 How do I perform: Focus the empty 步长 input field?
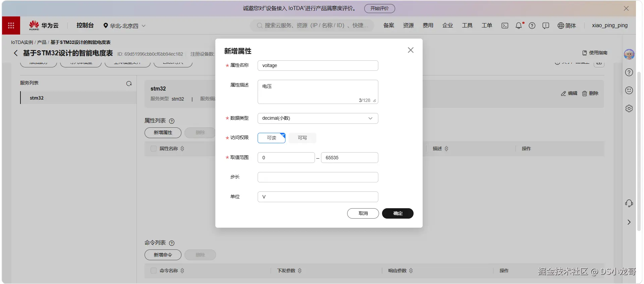[x=318, y=177]
